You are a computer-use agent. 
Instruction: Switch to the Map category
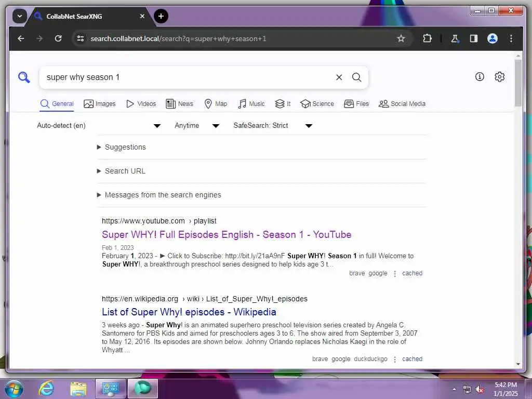[x=216, y=104]
